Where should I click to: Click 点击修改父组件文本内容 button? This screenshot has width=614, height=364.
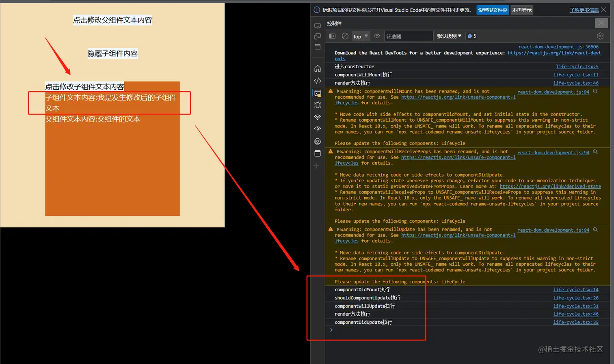pyautogui.click(x=112, y=20)
